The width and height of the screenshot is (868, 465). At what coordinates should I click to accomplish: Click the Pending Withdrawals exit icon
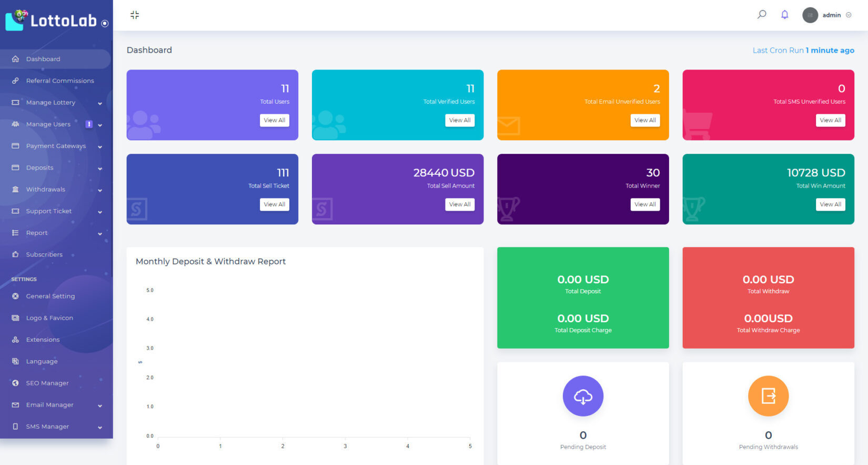768,396
